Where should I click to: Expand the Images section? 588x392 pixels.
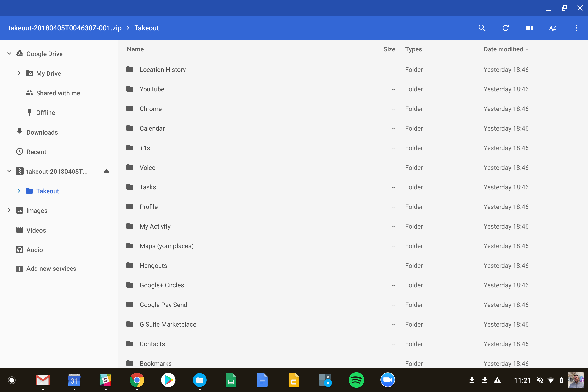pyautogui.click(x=9, y=210)
